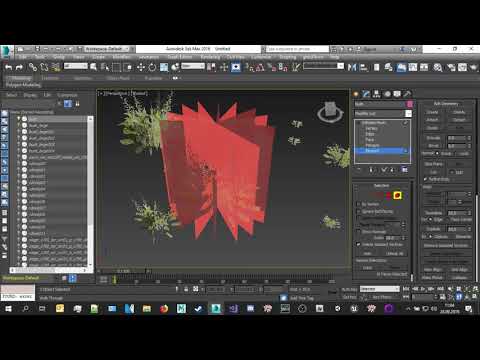Image resolution: width=480 pixels, height=360 pixels.
Task: Click the Unhide All button
Action: point(395,254)
